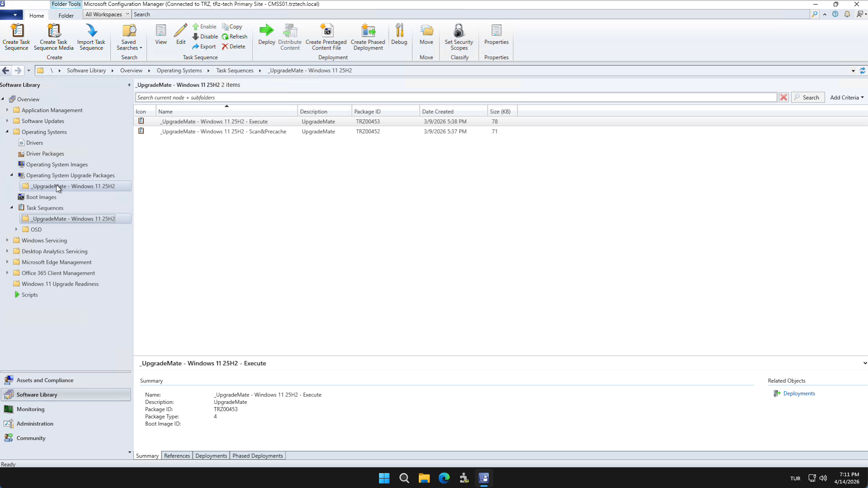Open the All Workspaces dropdown
The image size is (868, 488).
coord(107,14)
